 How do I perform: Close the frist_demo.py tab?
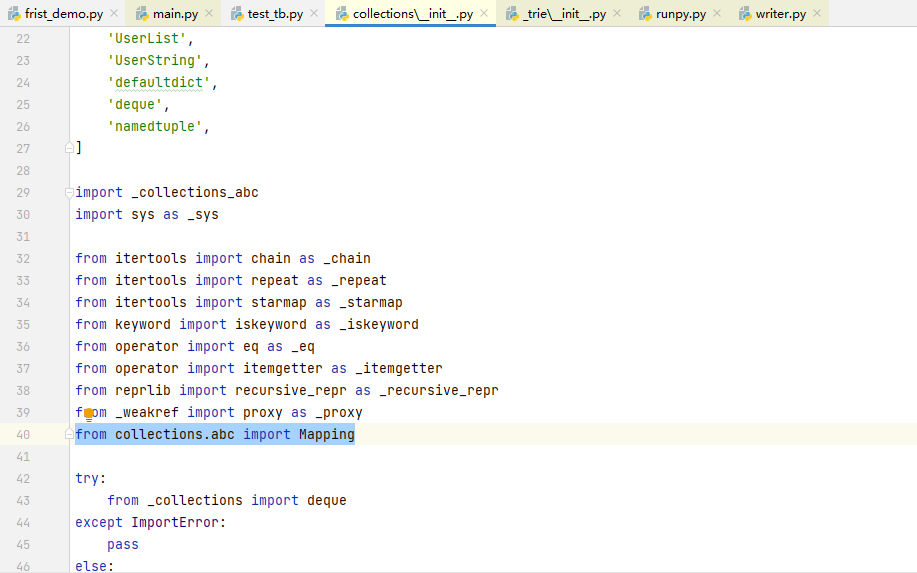coord(114,13)
